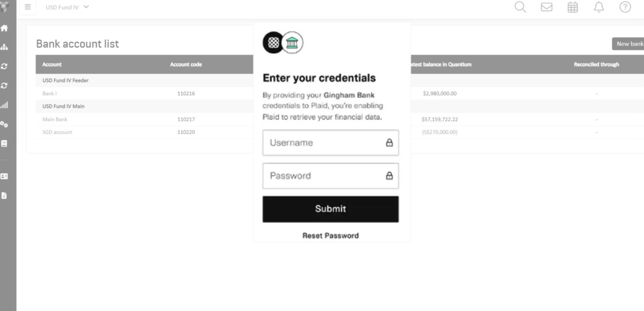The height and width of the screenshot is (311, 644).
Task: Click the New bank button
Action: click(629, 44)
